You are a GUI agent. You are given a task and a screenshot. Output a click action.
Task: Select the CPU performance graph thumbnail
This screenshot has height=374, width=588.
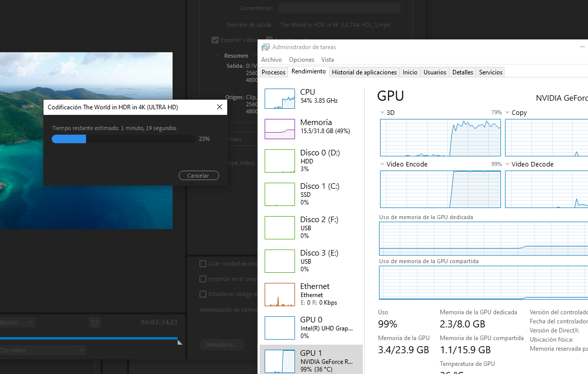point(280,98)
